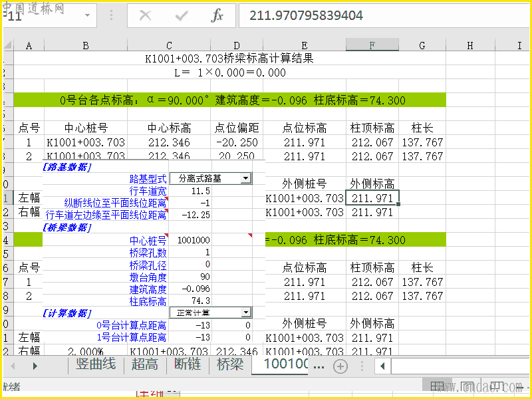Select column I header
Screen dimensions: 532x399
[519, 45]
